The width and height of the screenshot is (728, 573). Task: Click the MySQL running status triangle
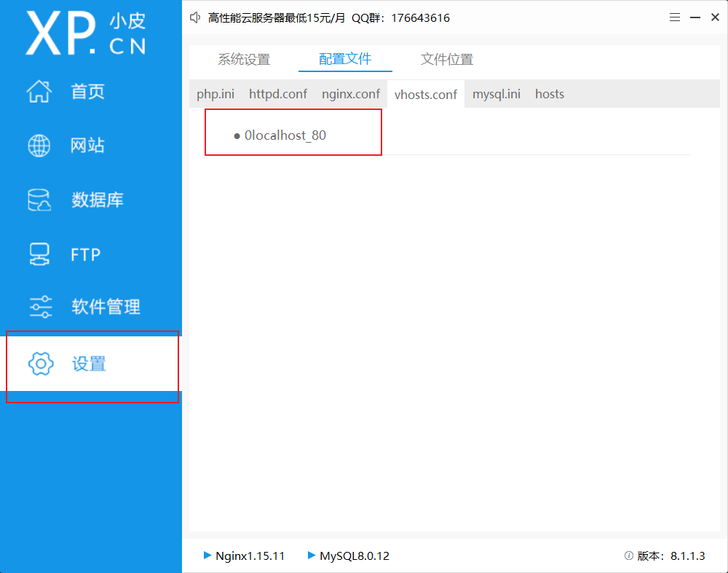[312, 555]
